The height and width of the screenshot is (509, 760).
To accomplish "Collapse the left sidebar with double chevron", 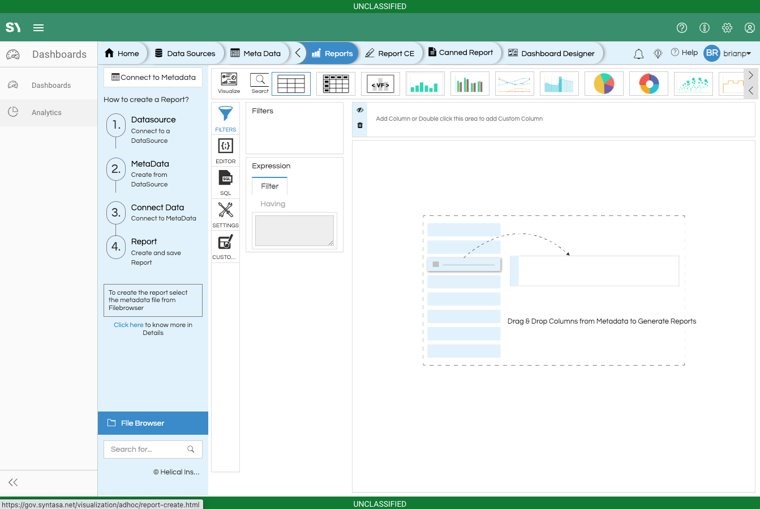I will click(13, 482).
